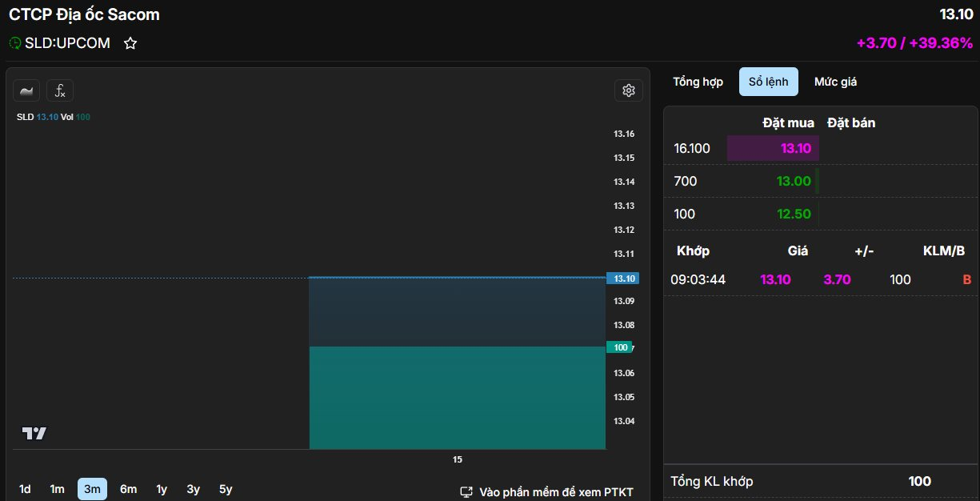This screenshot has width=980, height=501.
Task: Choose the 6m chart range
Action: point(128,489)
